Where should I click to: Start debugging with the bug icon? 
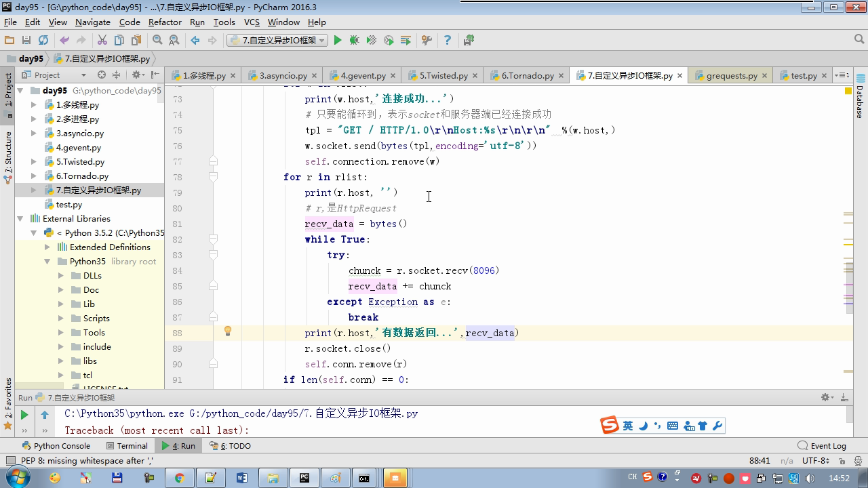pyautogui.click(x=354, y=41)
